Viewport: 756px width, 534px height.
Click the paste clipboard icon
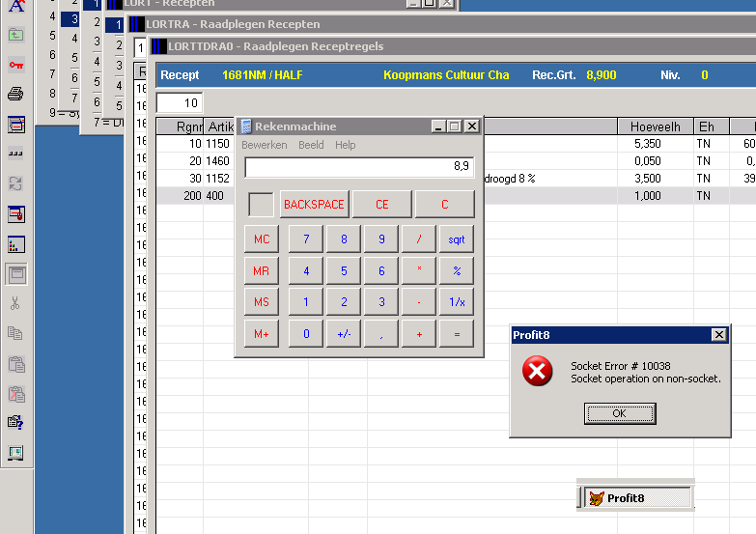pos(15,364)
